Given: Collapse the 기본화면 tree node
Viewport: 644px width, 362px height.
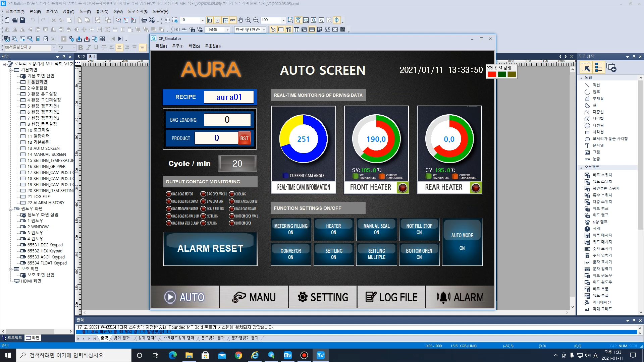Looking at the screenshot, I should tap(11, 70).
